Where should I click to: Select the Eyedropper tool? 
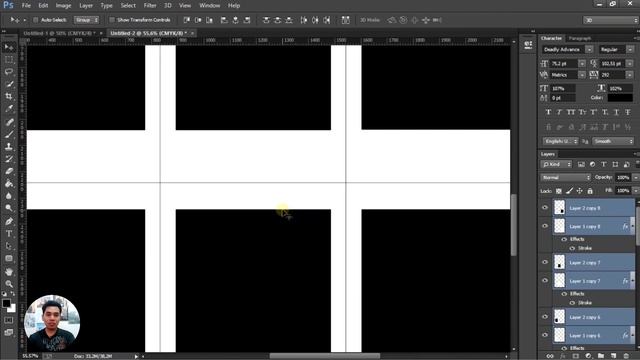tap(9, 109)
